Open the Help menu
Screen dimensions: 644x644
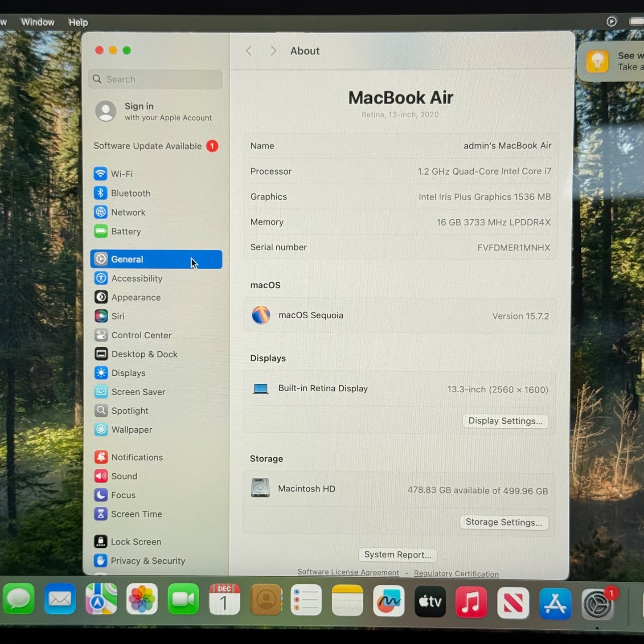pyautogui.click(x=78, y=22)
